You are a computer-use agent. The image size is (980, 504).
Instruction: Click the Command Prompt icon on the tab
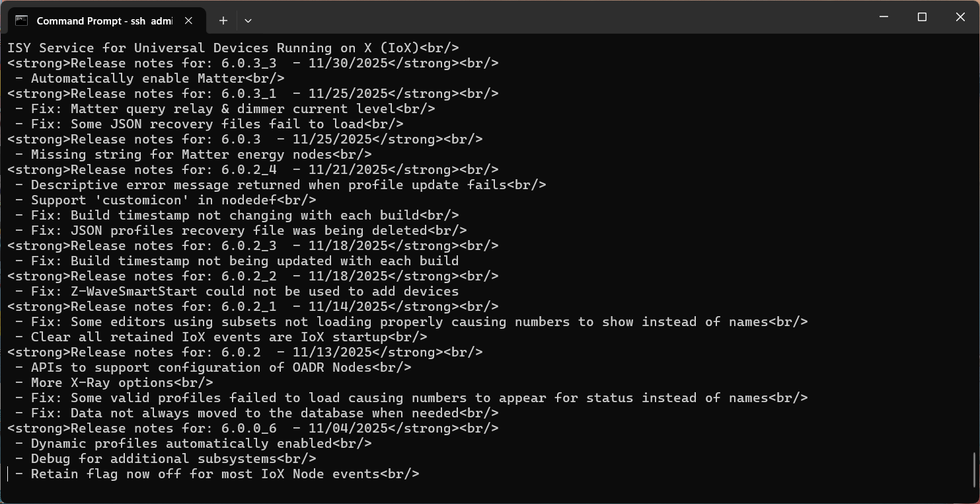pos(22,21)
